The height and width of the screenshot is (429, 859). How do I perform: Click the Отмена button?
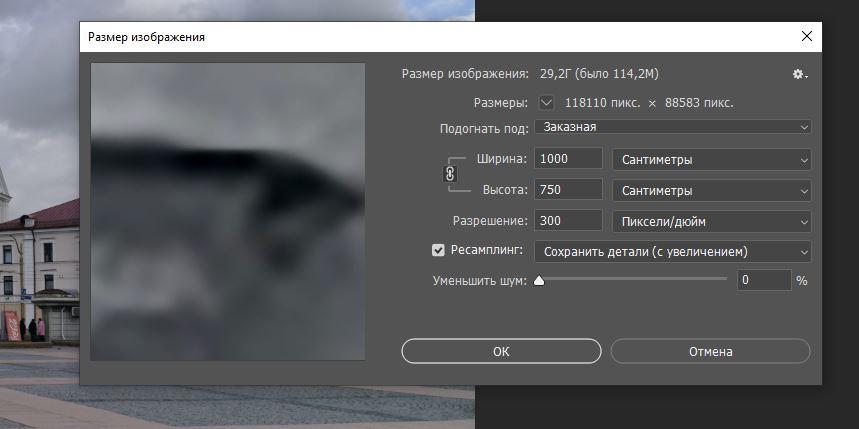coord(711,351)
